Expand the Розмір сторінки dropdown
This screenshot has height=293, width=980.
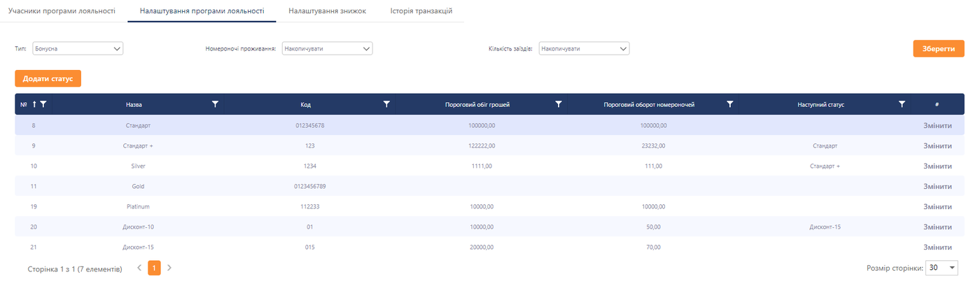pos(943,268)
